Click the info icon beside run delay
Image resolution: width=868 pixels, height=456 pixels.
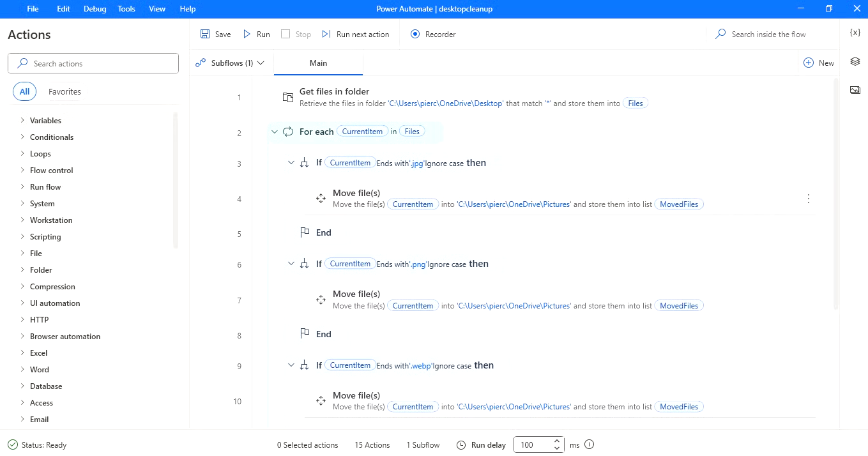[x=590, y=445]
